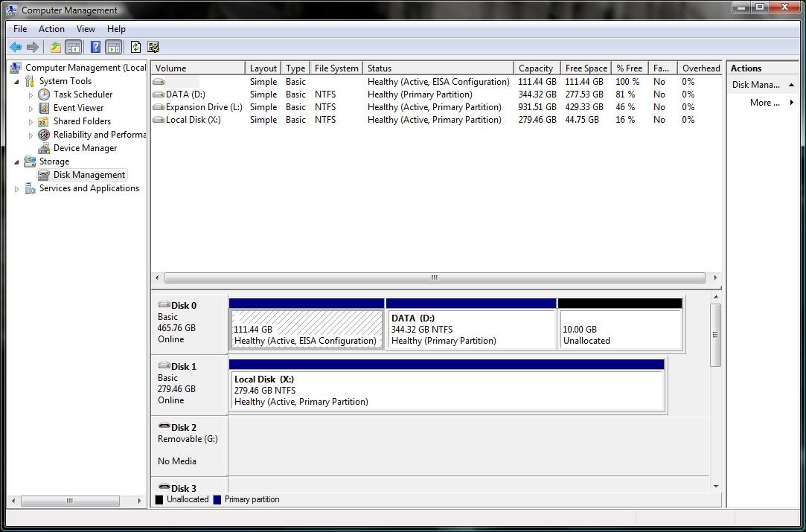Sort by the File System column header
806x532 pixels.
point(336,68)
